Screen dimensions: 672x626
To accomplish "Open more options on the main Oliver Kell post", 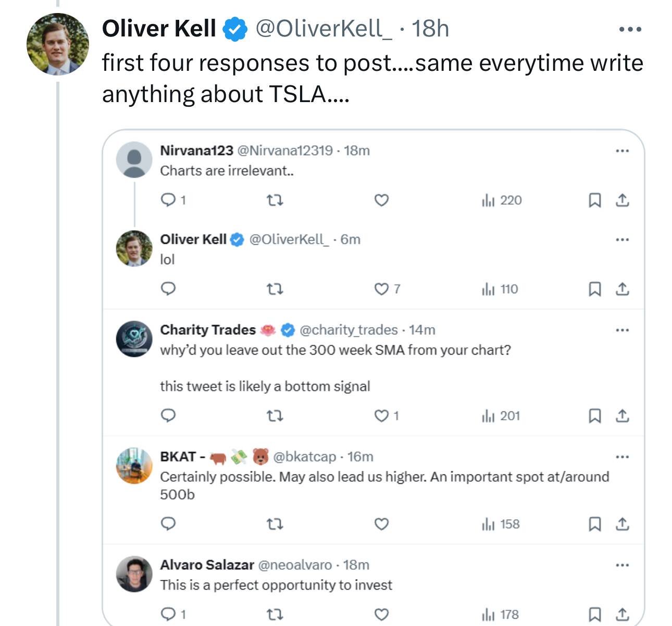I will 630,29.
